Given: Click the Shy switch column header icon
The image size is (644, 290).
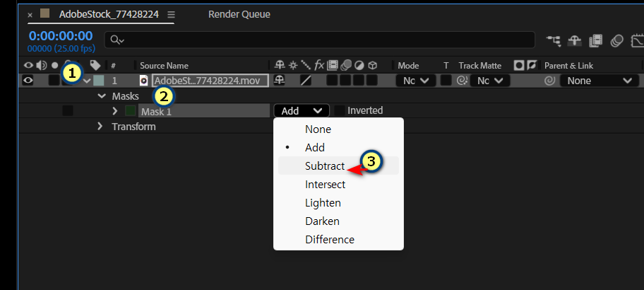Looking at the screenshot, I should pos(280,65).
